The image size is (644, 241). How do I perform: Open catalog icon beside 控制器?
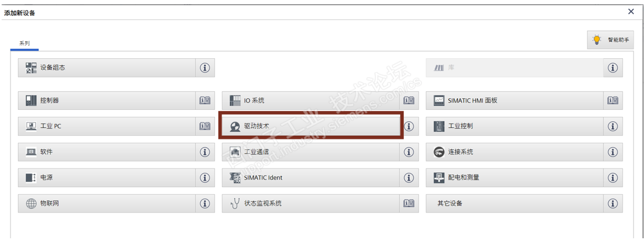point(205,100)
